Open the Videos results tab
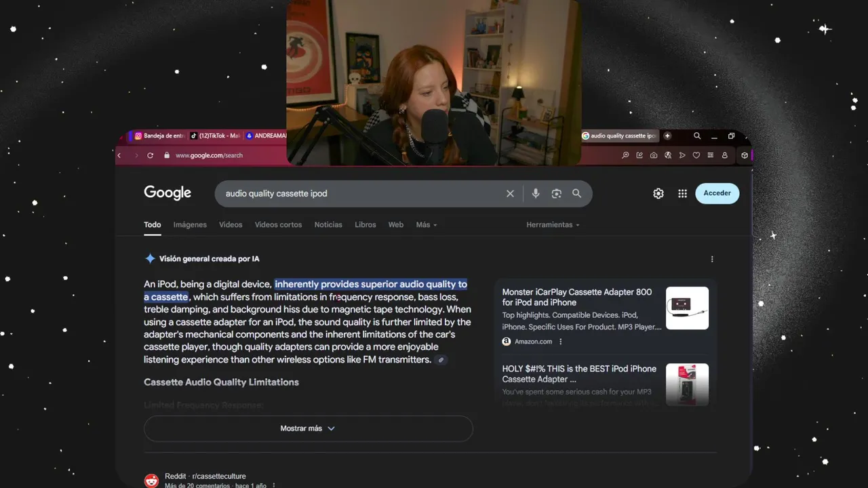868x488 pixels. pyautogui.click(x=231, y=224)
